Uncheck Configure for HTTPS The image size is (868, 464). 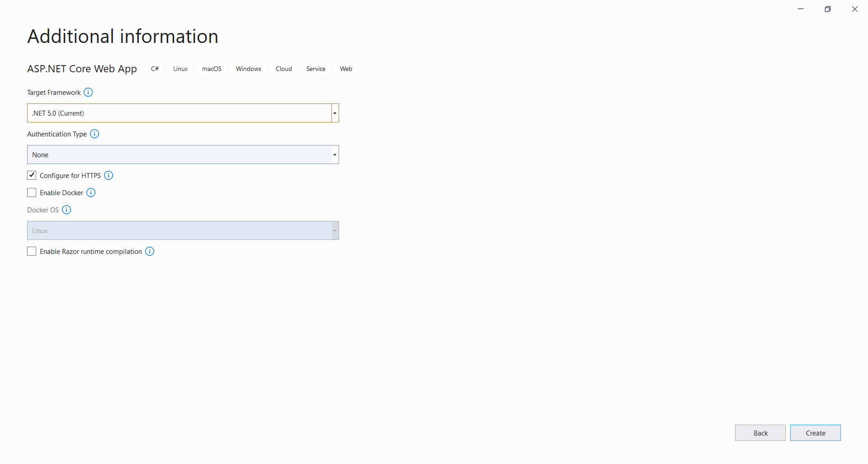click(x=31, y=175)
